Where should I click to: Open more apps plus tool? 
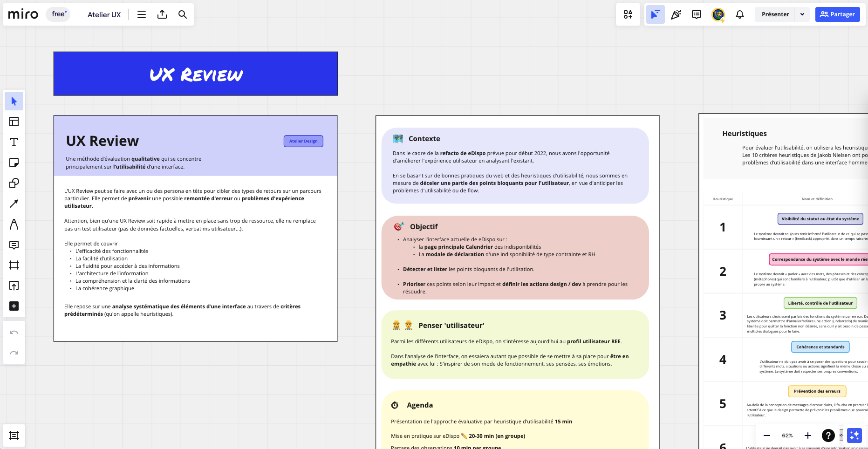(14, 306)
